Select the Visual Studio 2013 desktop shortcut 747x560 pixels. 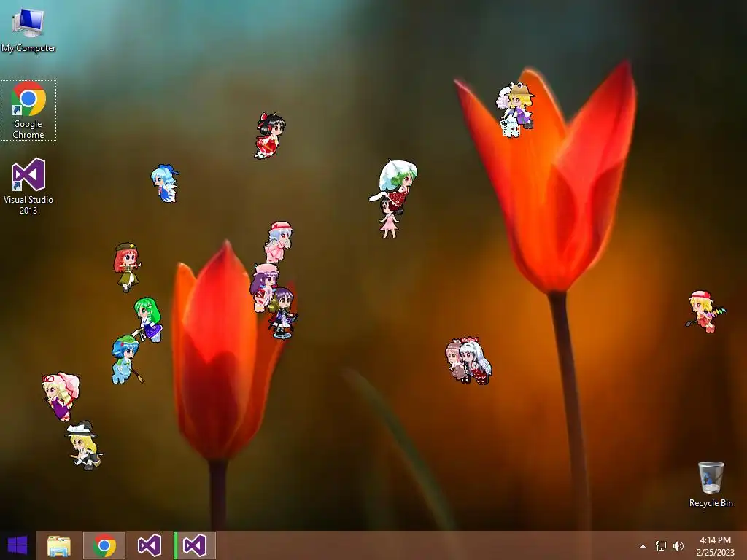click(28, 186)
